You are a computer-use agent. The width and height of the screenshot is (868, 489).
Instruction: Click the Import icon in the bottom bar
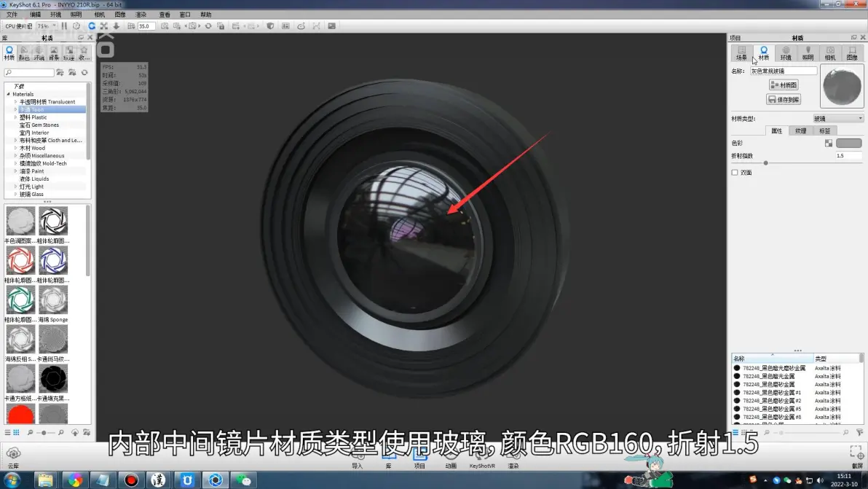point(358,459)
